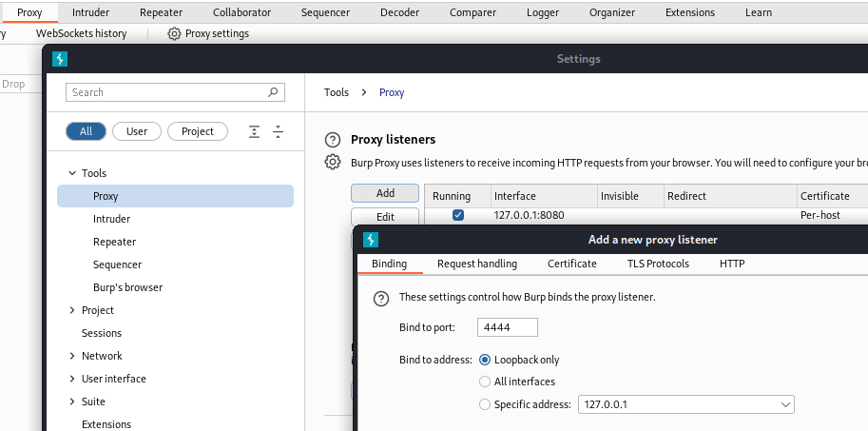Click the Settings search field

pyautogui.click(x=175, y=92)
